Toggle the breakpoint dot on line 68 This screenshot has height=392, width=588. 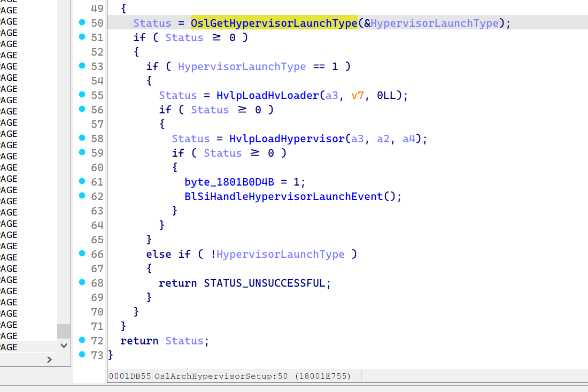(x=82, y=282)
